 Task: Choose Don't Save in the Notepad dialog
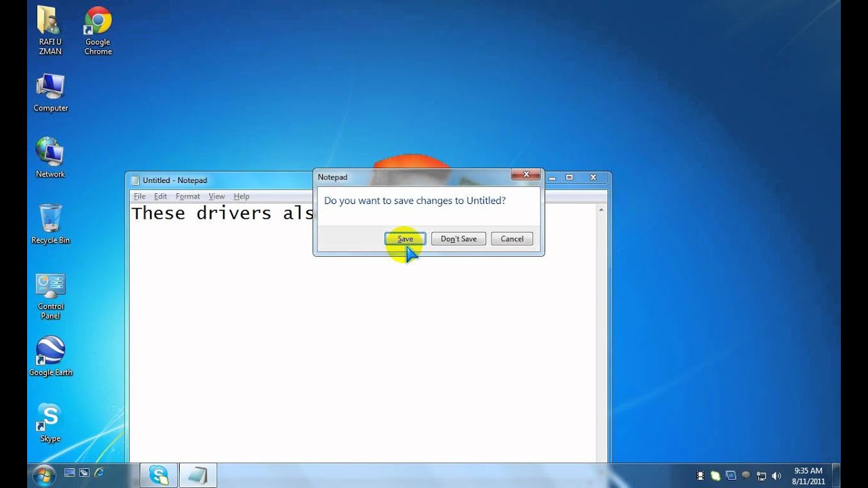[x=458, y=239]
